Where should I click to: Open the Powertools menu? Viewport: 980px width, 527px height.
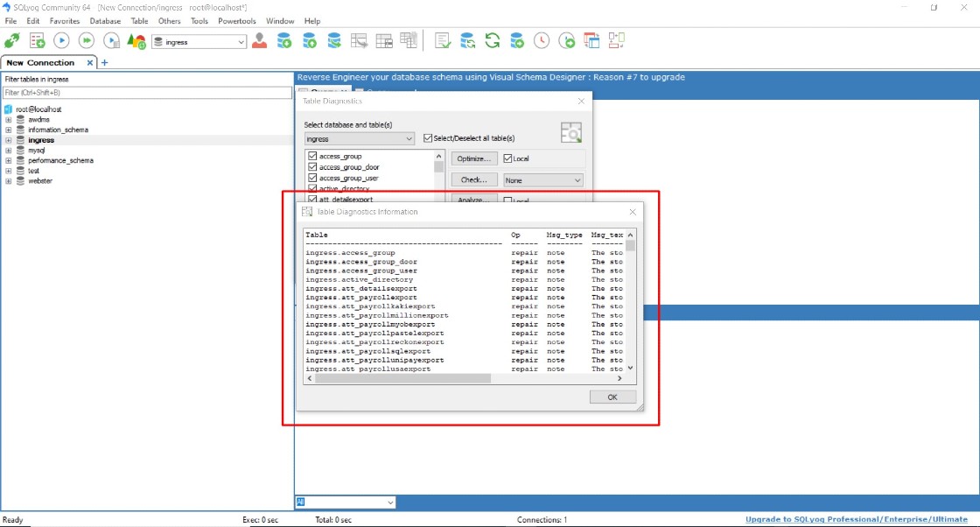click(237, 21)
